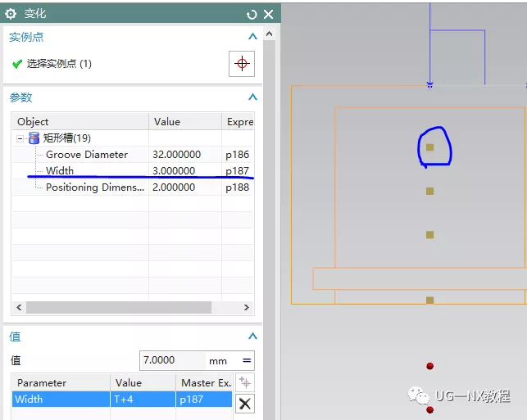Click the equals-sign formula button beside mm
527x420 pixels.
point(246,360)
